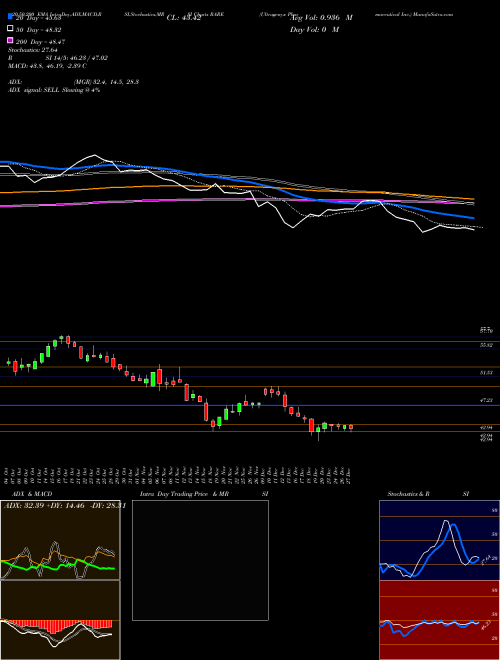Click the 51.53 price axis label
The image size is (500, 660).
point(487,373)
